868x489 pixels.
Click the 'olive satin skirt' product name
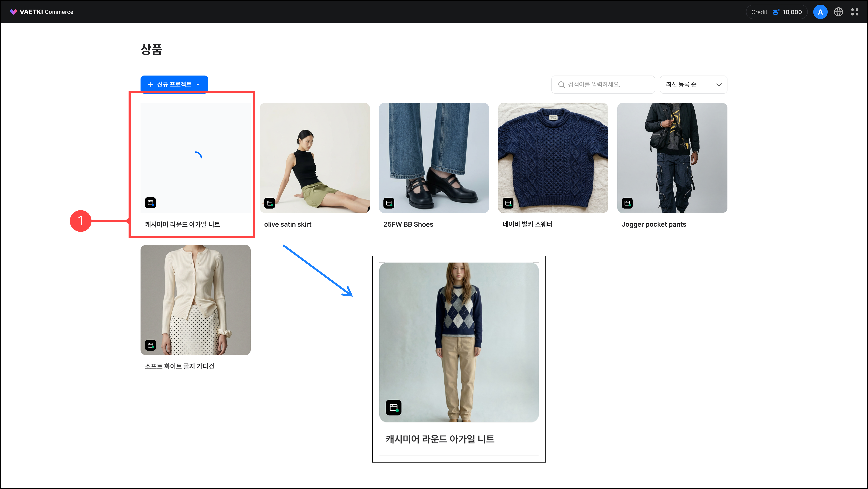pyautogui.click(x=288, y=224)
